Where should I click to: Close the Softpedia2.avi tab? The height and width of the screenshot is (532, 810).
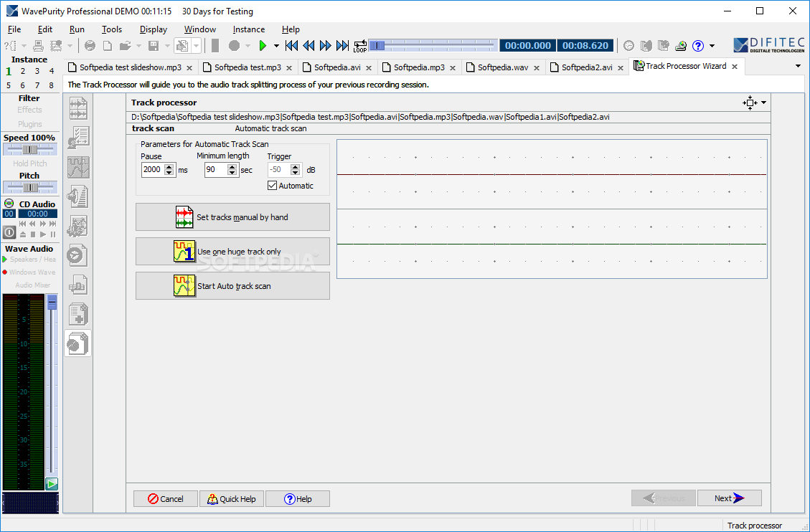coord(621,68)
